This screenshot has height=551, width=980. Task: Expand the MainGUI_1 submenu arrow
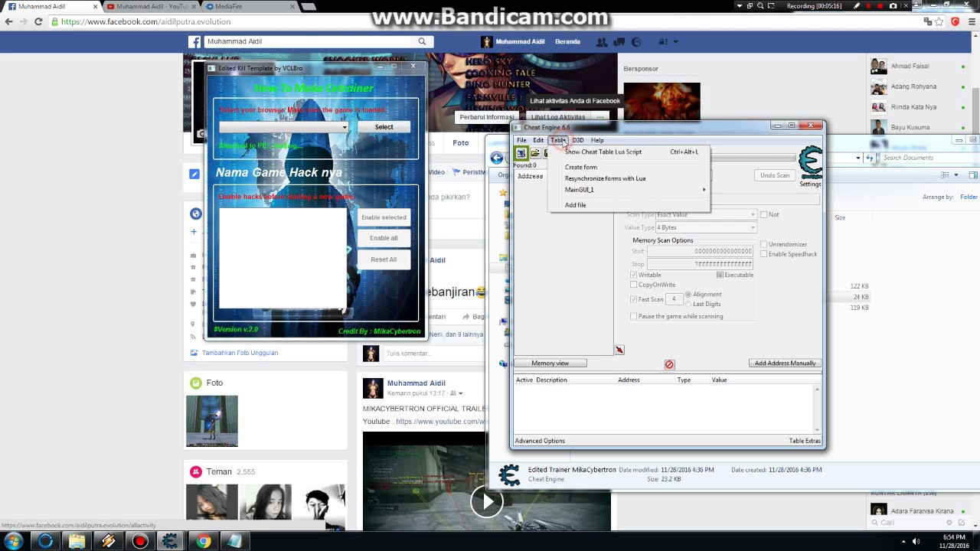[704, 190]
